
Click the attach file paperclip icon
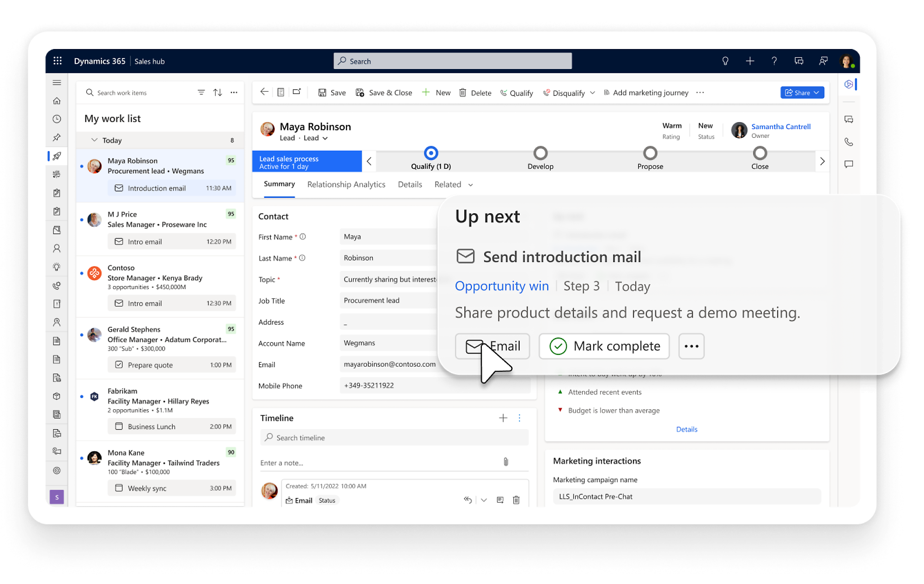point(506,462)
